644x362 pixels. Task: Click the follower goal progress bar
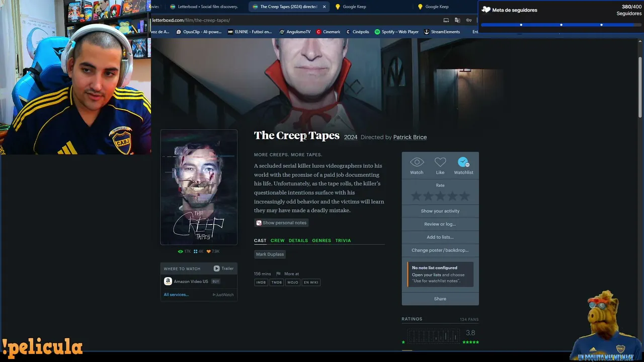[x=561, y=25]
